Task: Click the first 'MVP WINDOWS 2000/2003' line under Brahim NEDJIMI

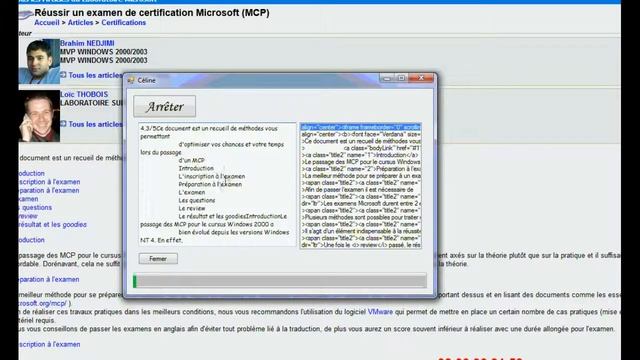Action: pyautogui.click(x=104, y=52)
